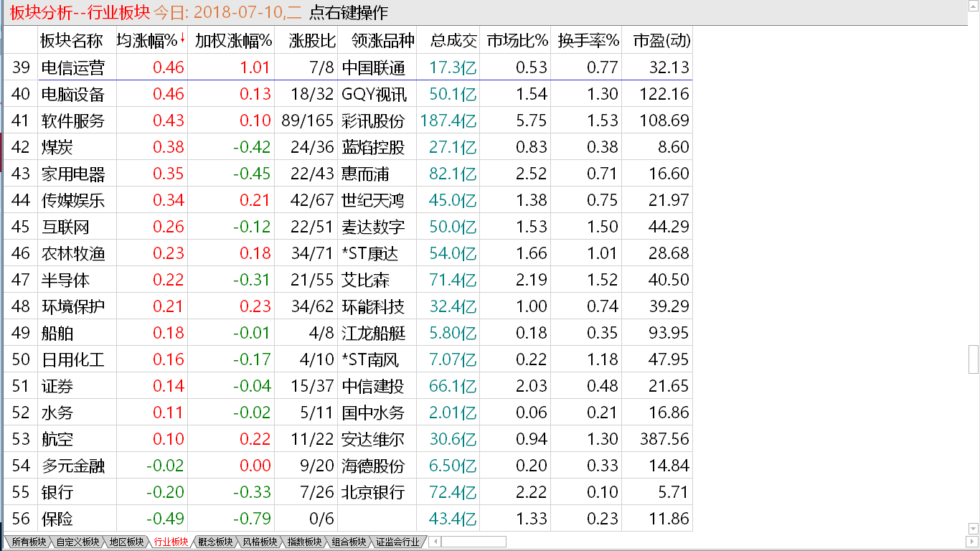Click the 187.4亿 turnover value
The width and height of the screenshot is (980, 551).
[448, 121]
